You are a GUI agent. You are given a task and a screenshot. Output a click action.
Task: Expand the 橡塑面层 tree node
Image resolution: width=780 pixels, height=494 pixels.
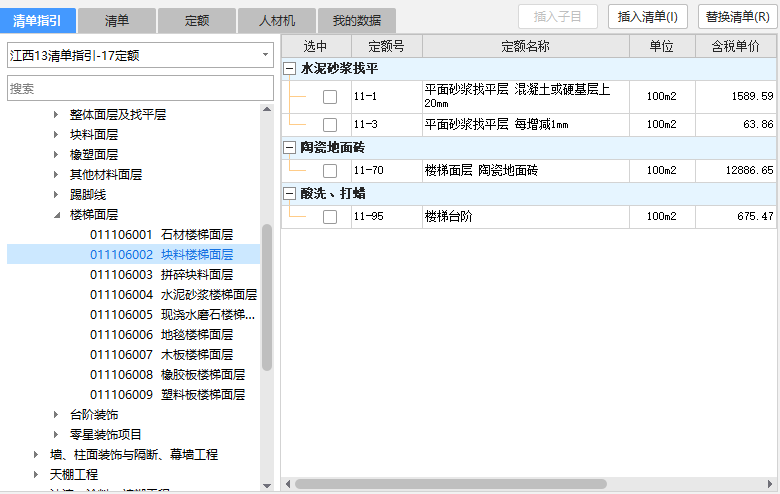56,155
